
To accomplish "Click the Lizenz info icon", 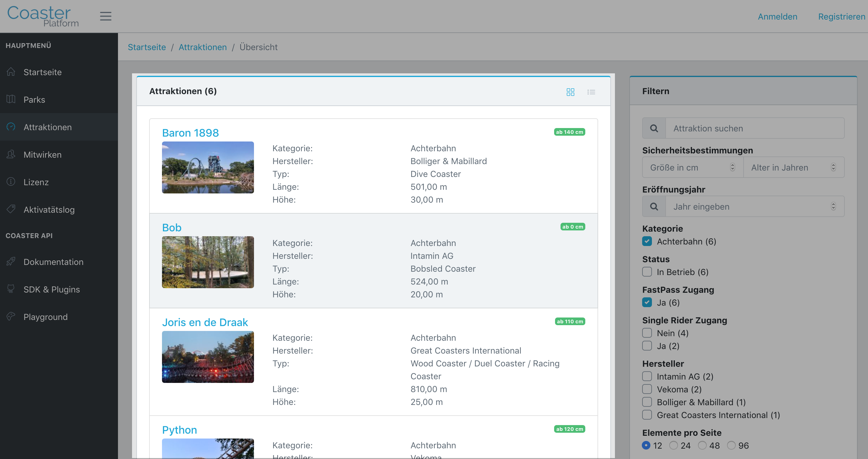I will [11, 182].
